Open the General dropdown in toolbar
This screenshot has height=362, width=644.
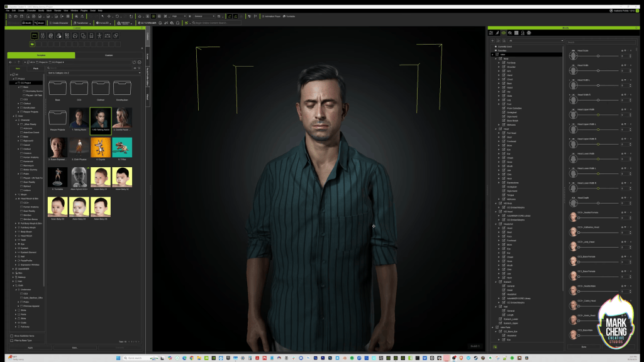click(204, 16)
